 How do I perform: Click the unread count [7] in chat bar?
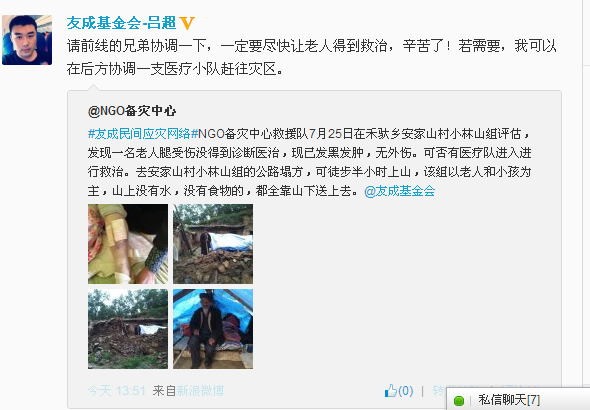coord(534,399)
